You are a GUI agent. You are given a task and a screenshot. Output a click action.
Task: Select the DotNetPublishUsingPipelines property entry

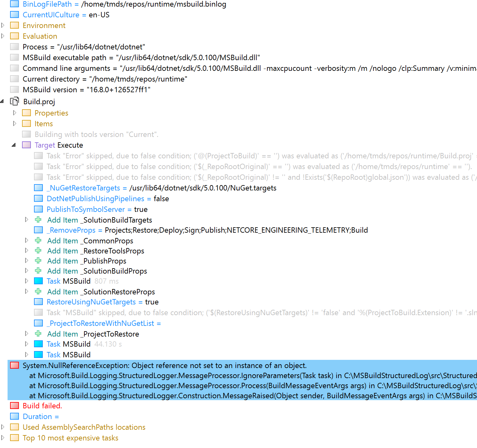pyautogui.click(x=98, y=198)
